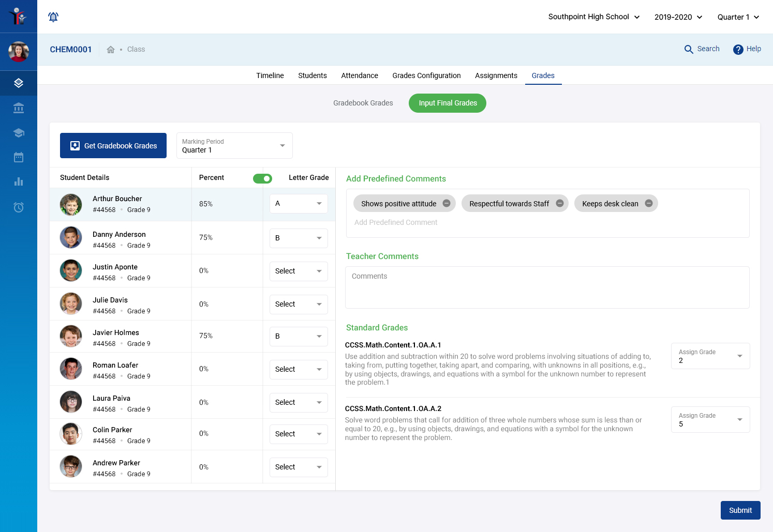Select the school building icon in sidebar
Viewport: 773px width, 532px height.
(19, 108)
